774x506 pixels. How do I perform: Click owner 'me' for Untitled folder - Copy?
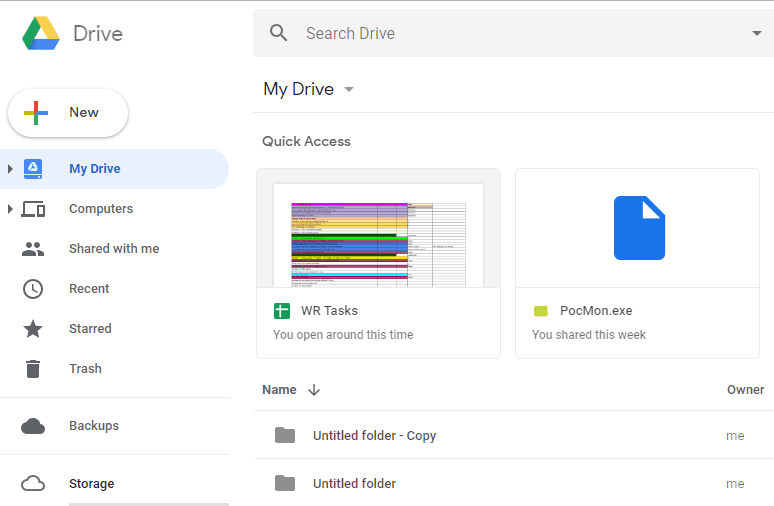(x=735, y=436)
